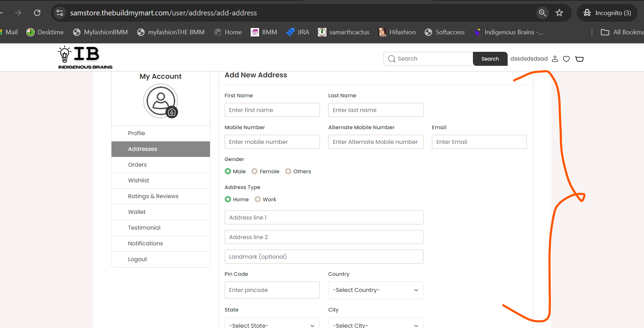Open Wallet in account menu

(161, 212)
